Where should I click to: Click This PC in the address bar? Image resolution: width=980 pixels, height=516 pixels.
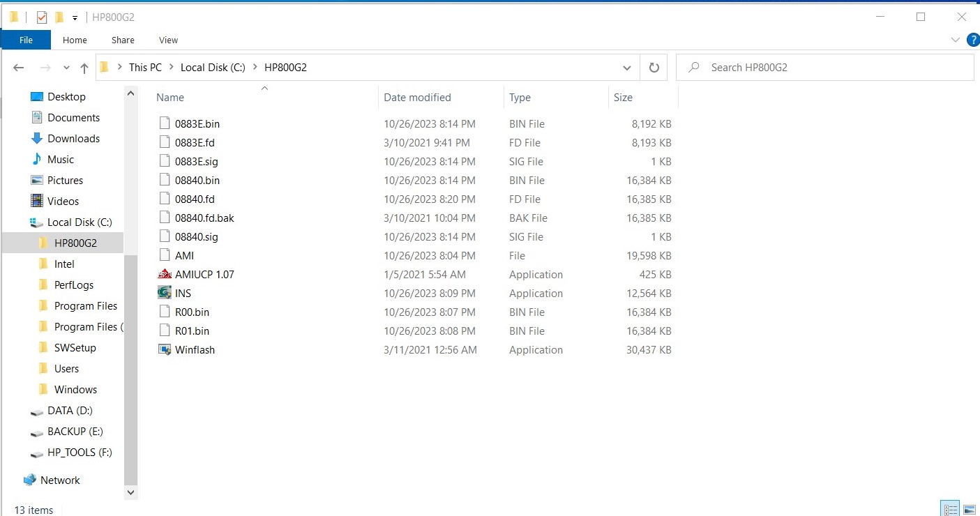(145, 68)
